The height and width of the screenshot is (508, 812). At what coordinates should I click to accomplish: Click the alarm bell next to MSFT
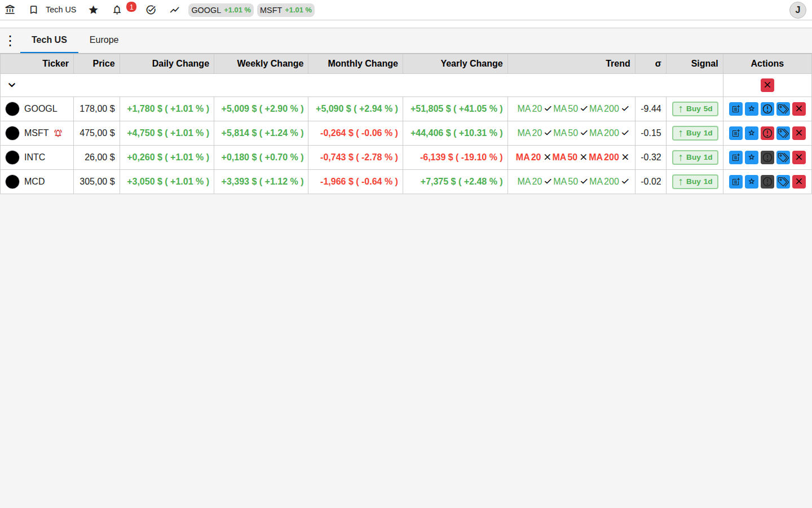(x=58, y=133)
